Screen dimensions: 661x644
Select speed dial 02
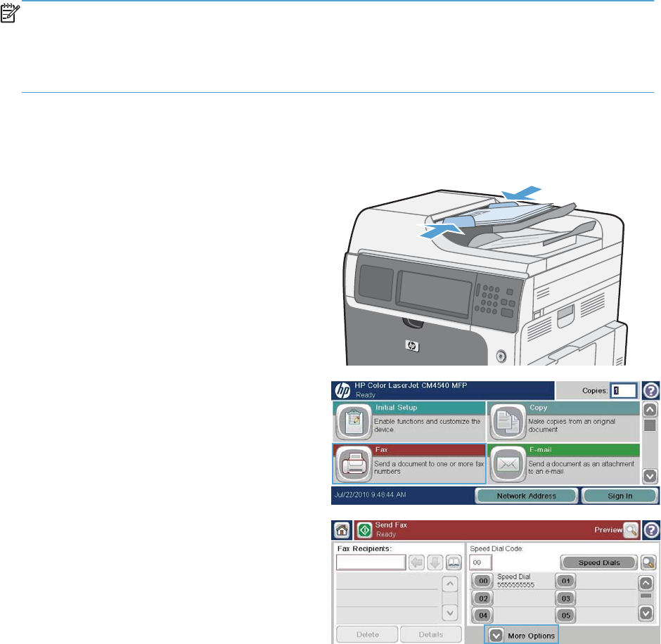coord(483,598)
